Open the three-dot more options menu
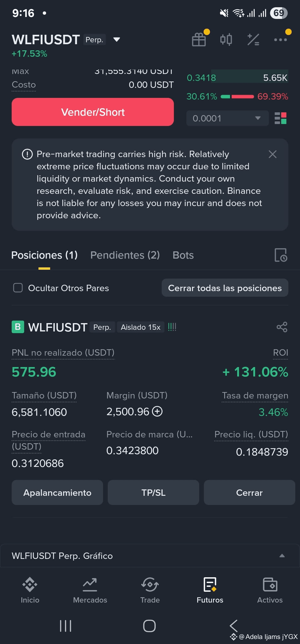The height and width of the screenshot is (644, 300). pyautogui.click(x=280, y=40)
